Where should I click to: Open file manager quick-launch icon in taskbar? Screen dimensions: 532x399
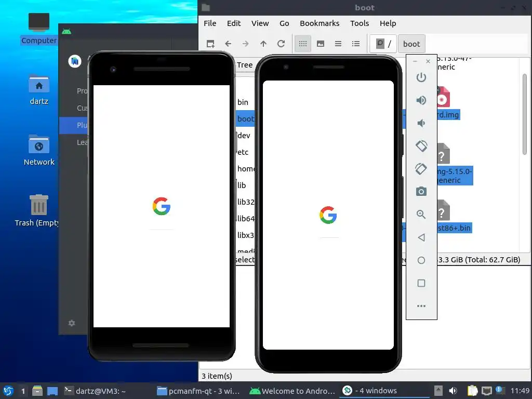(37, 391)
